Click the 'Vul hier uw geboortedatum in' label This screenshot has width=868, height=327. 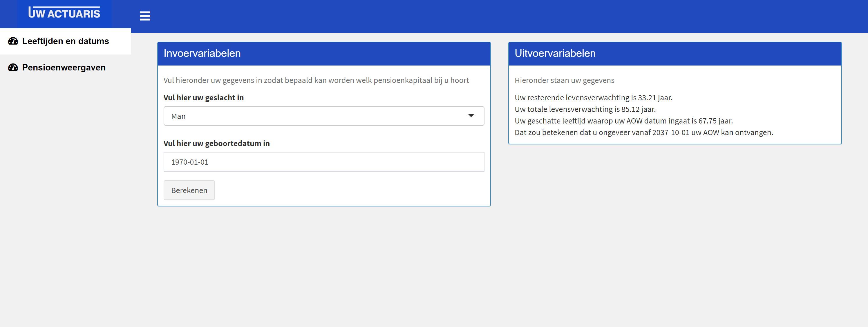click(x=216, y=143)
